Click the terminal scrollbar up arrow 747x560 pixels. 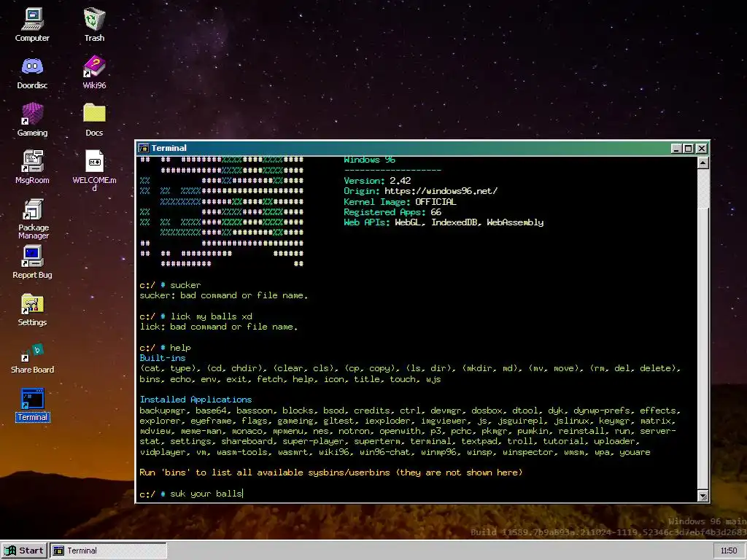click(703, 163)
